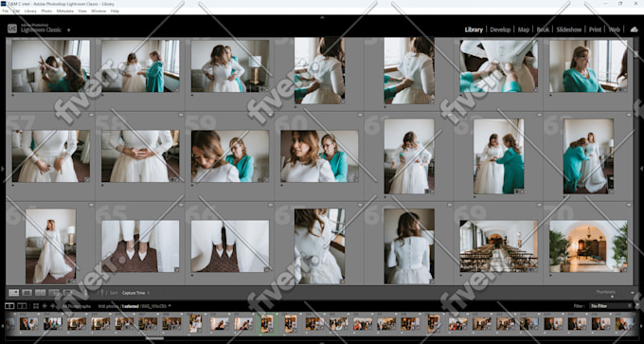Open the File menu
Screen dimensions: 644x344
click(x=6, y=11)
